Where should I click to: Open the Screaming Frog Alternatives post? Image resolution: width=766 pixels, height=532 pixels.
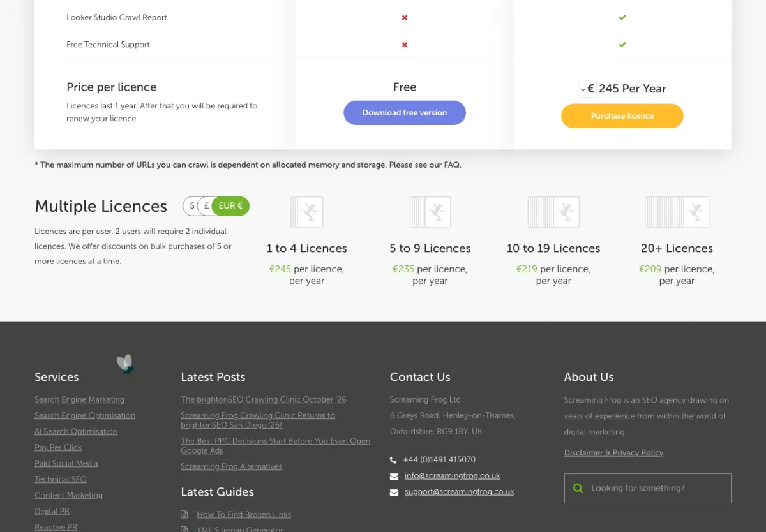[x=231, y=466]
